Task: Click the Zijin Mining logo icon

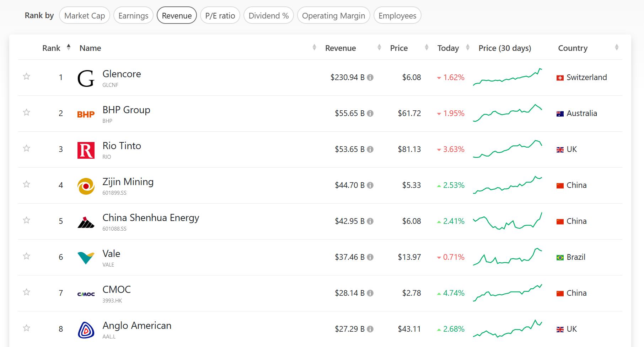Action: tap(86, 186)
